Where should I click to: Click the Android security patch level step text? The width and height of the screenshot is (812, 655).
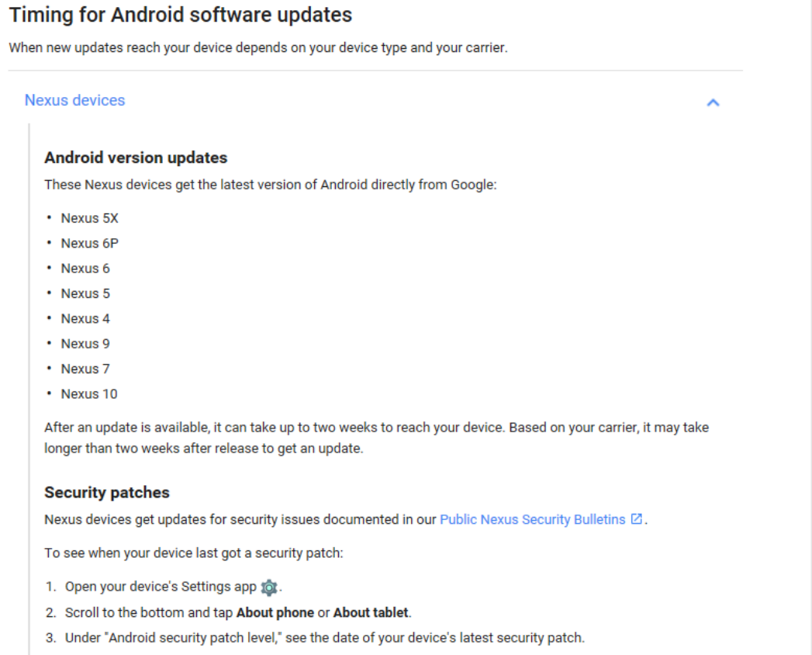point(325,637)
